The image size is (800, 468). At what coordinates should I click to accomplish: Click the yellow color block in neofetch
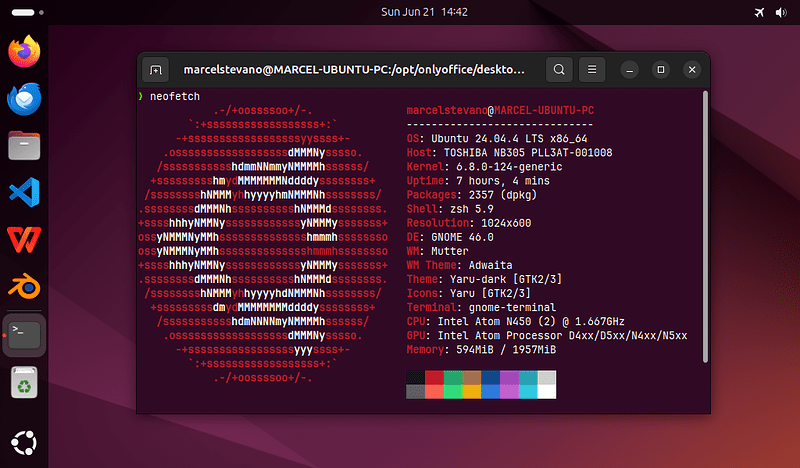tap(472, 391)
